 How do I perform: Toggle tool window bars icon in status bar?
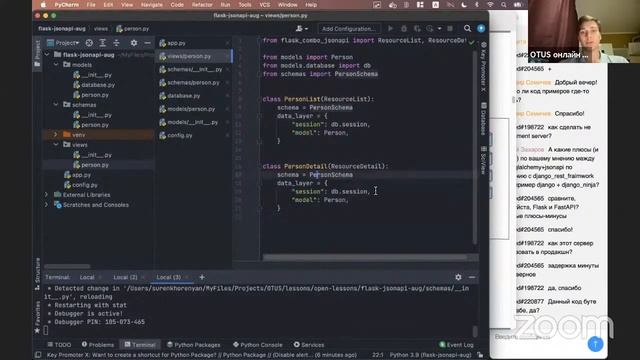pos(38,355)
